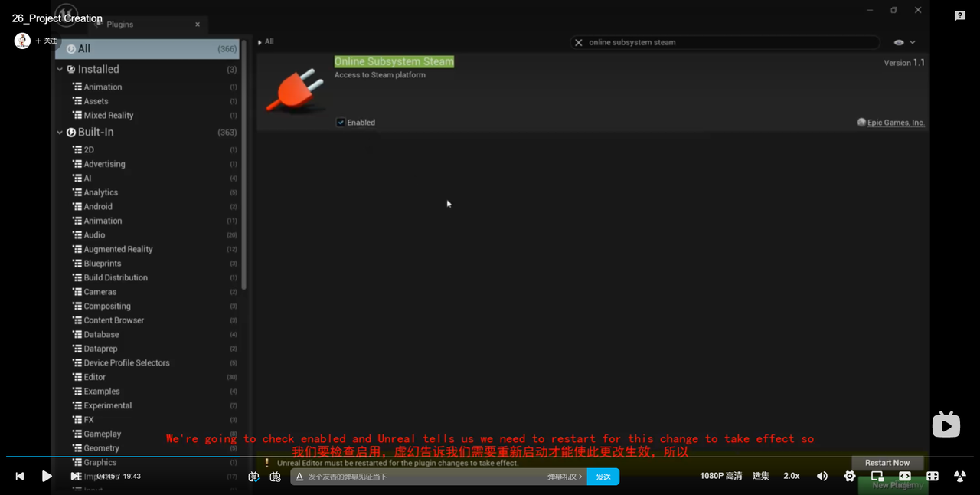Click the blue send button
The image size is (980, 495).
(603, 477)
